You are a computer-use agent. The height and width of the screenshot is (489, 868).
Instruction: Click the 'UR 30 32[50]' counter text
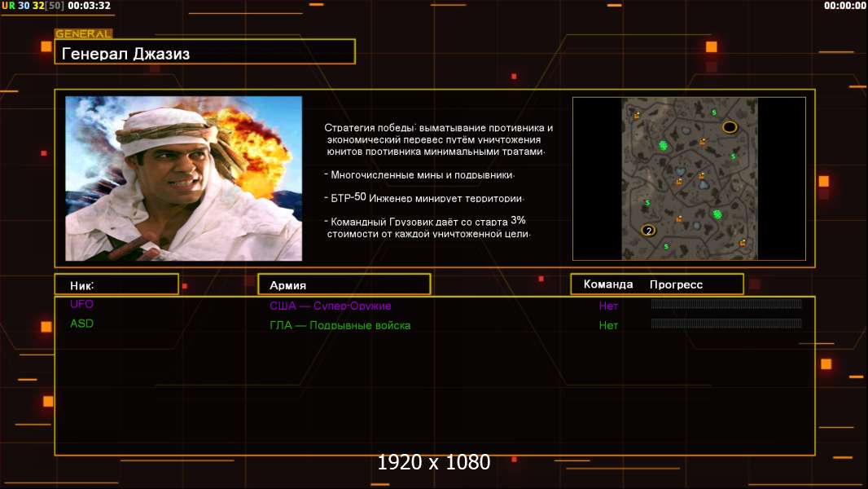[33, 6]
